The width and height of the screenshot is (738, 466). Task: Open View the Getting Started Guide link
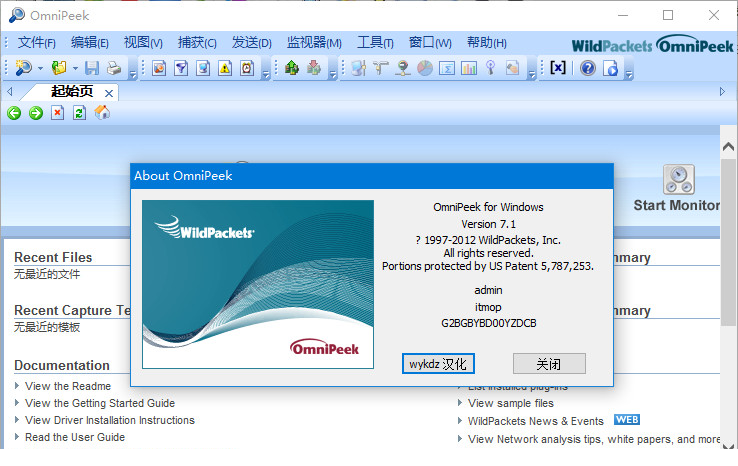point(100,403)
